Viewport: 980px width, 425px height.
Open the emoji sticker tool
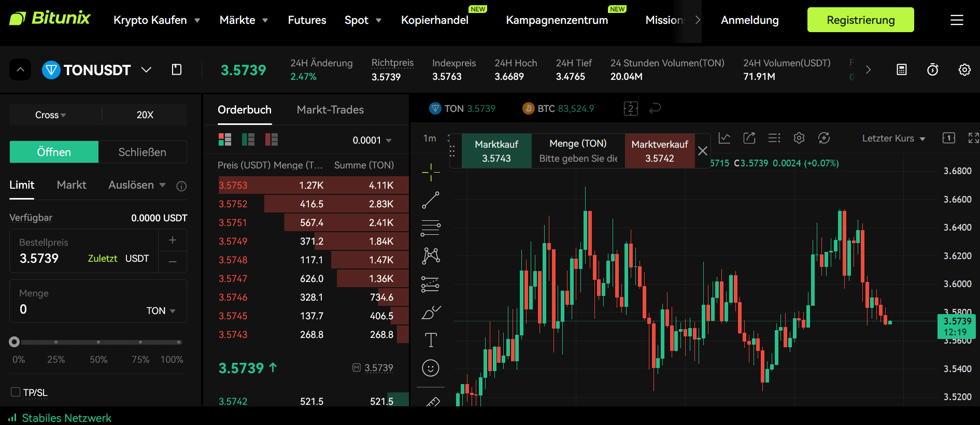click(x=431, y=368)
